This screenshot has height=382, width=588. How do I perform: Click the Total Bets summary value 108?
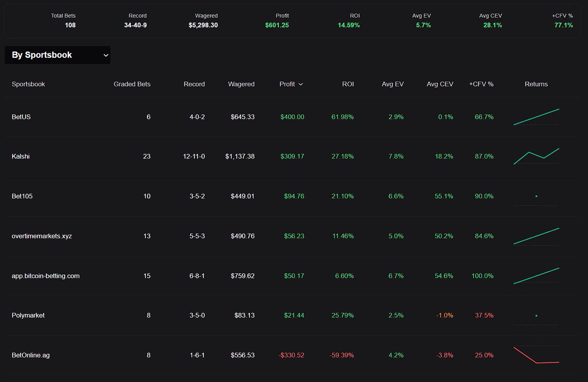click(70, 25)
